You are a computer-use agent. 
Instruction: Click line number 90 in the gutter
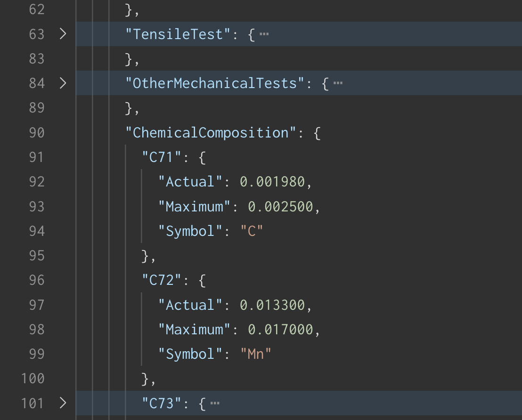click(x=37, y=133)
